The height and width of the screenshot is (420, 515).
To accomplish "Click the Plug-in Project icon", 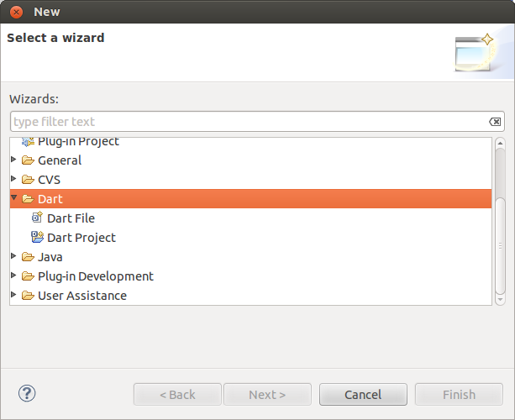I will [28, 141].
